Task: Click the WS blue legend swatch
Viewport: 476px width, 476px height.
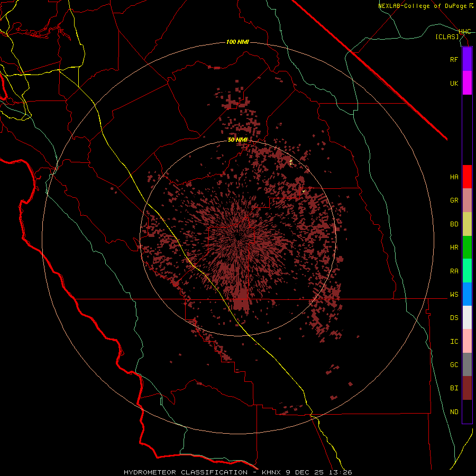Action: coord(467,294)
